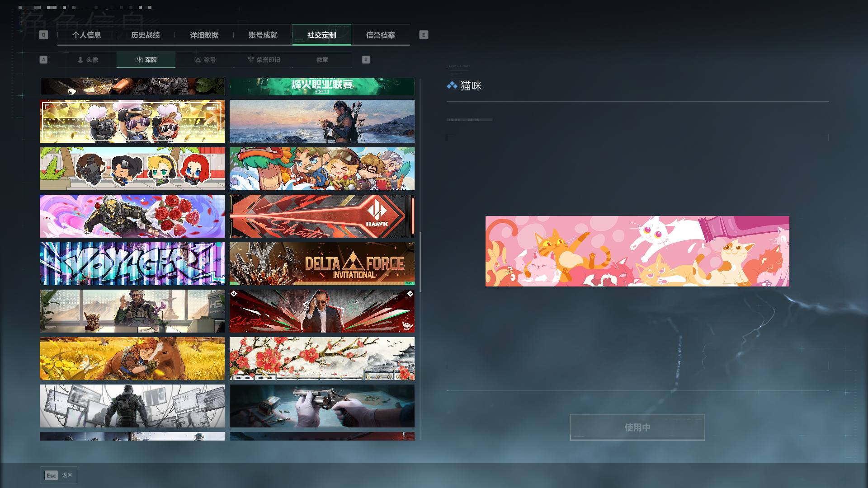Screen dimensions: 868x488
Task: Click the A key sub-tab icon
Action: (x=43, y=60)
